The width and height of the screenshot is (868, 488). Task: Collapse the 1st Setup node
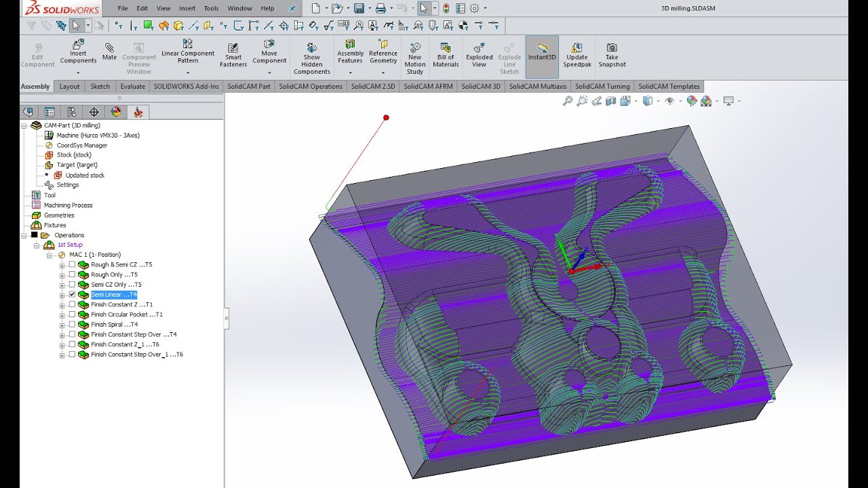point(37,245)
